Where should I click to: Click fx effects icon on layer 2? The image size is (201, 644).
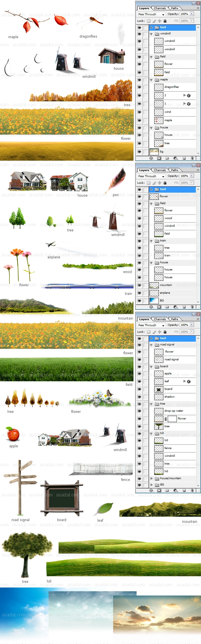[x=189, y=95]
